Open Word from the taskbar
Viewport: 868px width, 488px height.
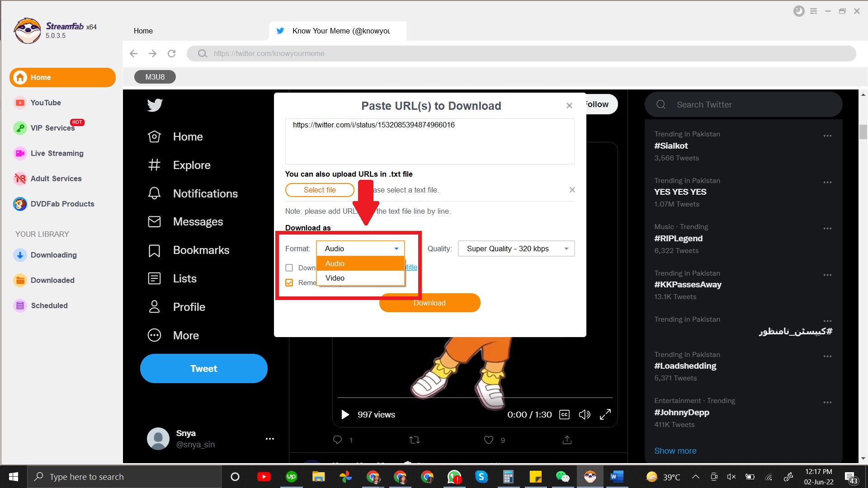(617, 477)
